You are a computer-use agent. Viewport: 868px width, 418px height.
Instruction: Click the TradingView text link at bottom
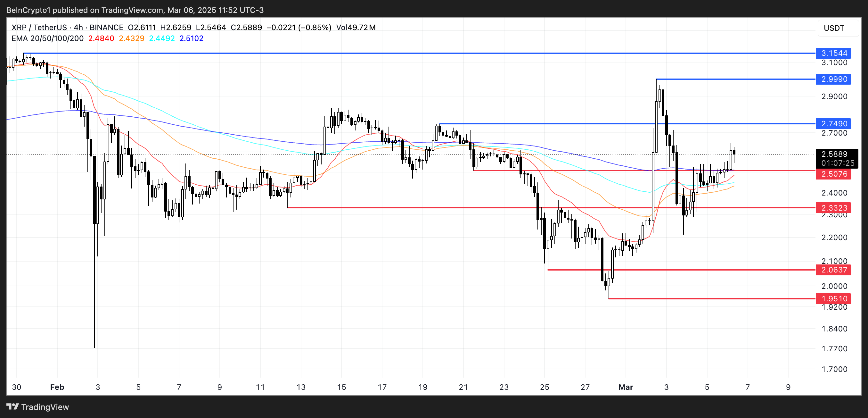pyautogui.click(x=45, y=407)
